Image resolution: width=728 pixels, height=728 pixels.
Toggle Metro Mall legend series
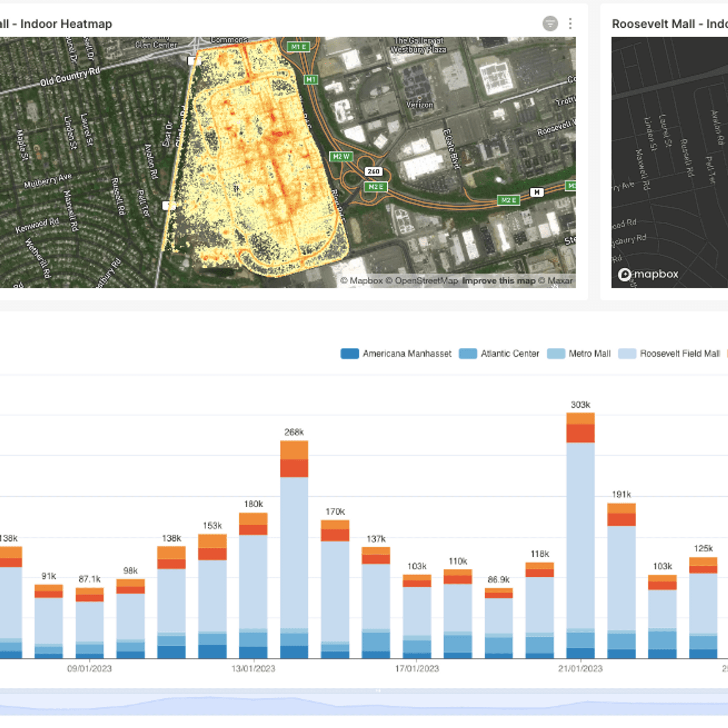pos(579,353)
